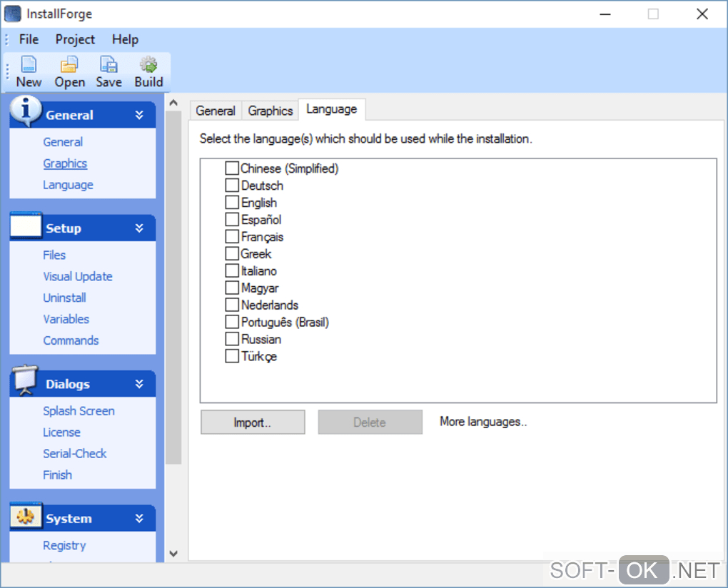Open Serial-Check dialog settings
This screenshot has height=588, width=728.
click(75, 454)
